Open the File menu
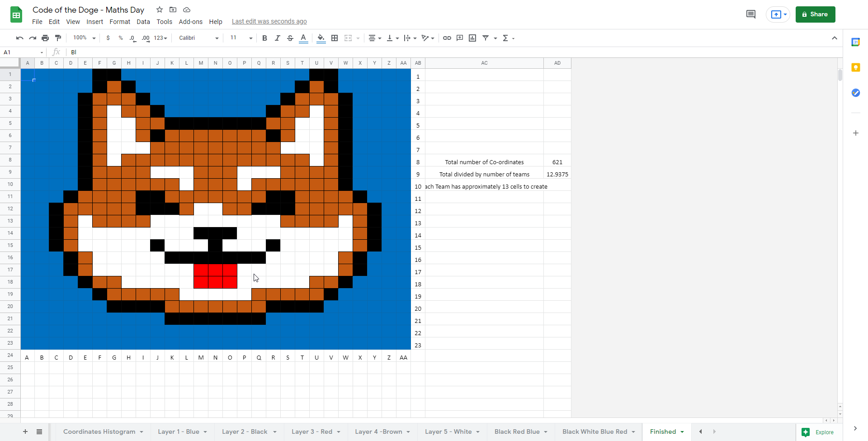 (x=37, y=22)
